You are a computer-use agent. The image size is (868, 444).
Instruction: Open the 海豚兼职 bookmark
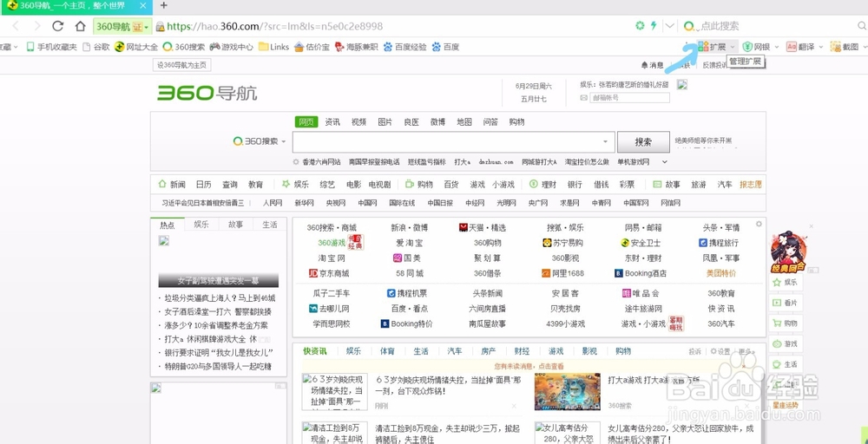pyautogui.click(x=357, y=47)
